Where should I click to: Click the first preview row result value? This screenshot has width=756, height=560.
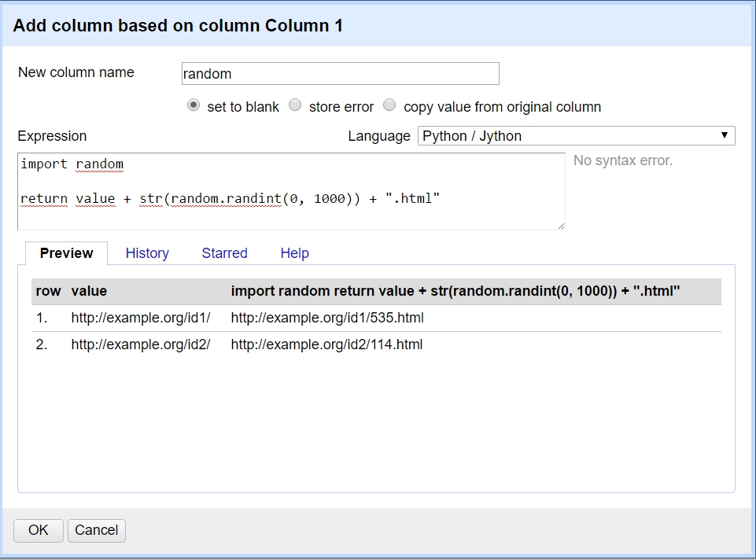click(x=327, y=319)
